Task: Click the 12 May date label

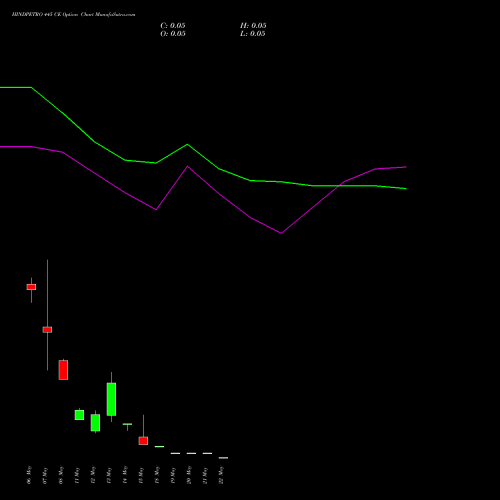Action: [x=93, y=475]
